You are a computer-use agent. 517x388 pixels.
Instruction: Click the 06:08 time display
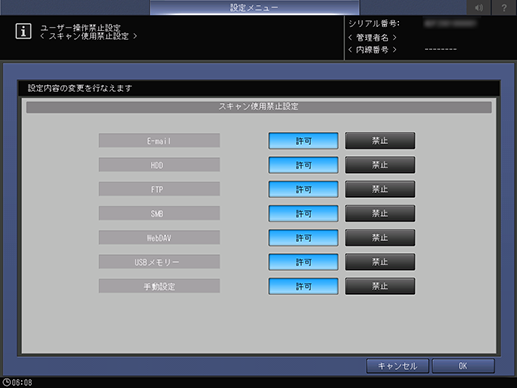click(x=22, y=382)
